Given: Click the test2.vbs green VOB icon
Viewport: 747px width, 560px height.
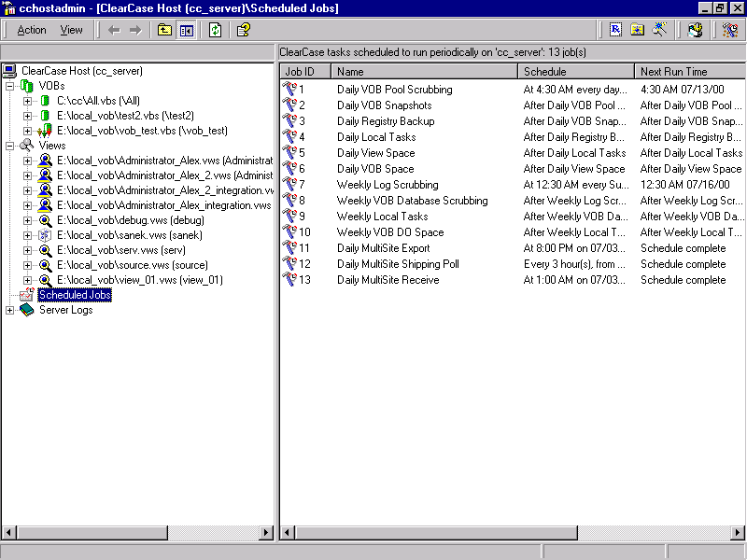Looking at the screenshot, I should [x=45, y=116].
